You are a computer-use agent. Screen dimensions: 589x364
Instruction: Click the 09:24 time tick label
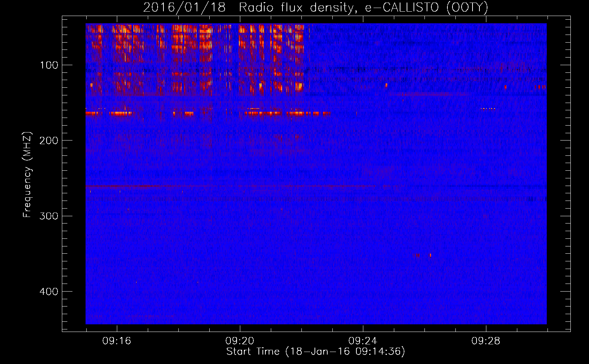click(x=363, y=341)
